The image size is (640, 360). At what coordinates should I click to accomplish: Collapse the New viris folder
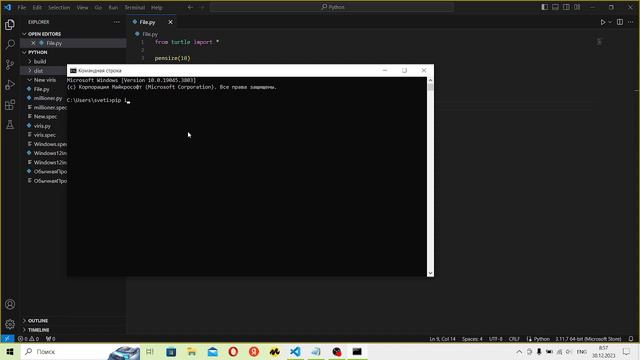coord(44,80)
